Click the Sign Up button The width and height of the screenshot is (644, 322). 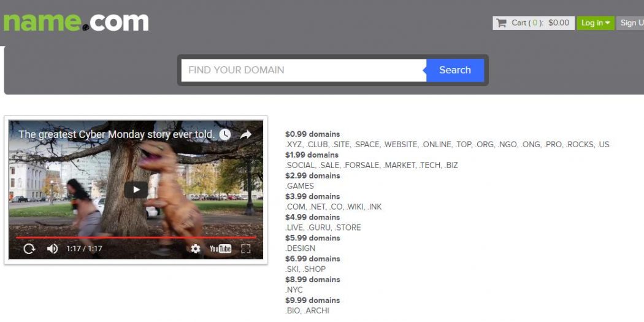pos(631,23)
